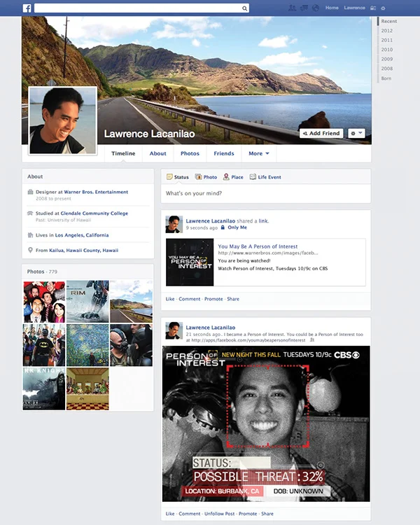Image resolution: width=420 pixels, height=525 pixels.
Task: Open You May Be A Person of Interest link
Action: click(x=258, y=246)
